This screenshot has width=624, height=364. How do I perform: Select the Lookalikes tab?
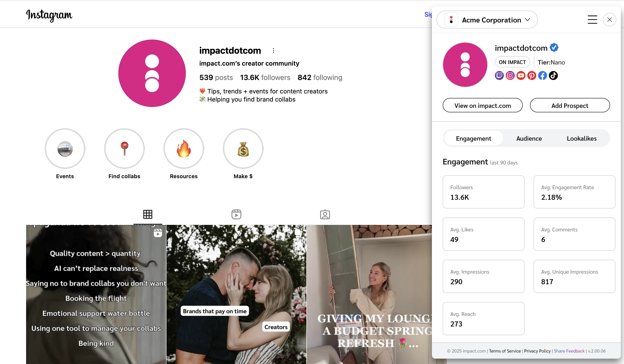pos(581,138)
